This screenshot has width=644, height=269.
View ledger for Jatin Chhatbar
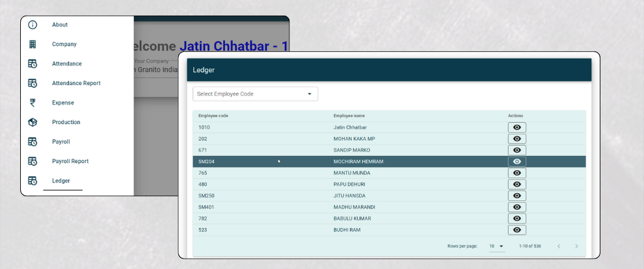[517, 127]
